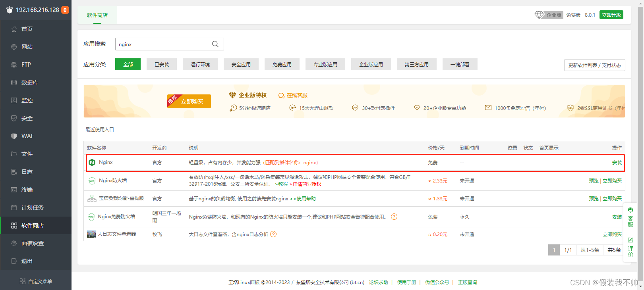
Task: Select 第三方应用 category filter
Action: pyautogui.click(x=417, y=64)
